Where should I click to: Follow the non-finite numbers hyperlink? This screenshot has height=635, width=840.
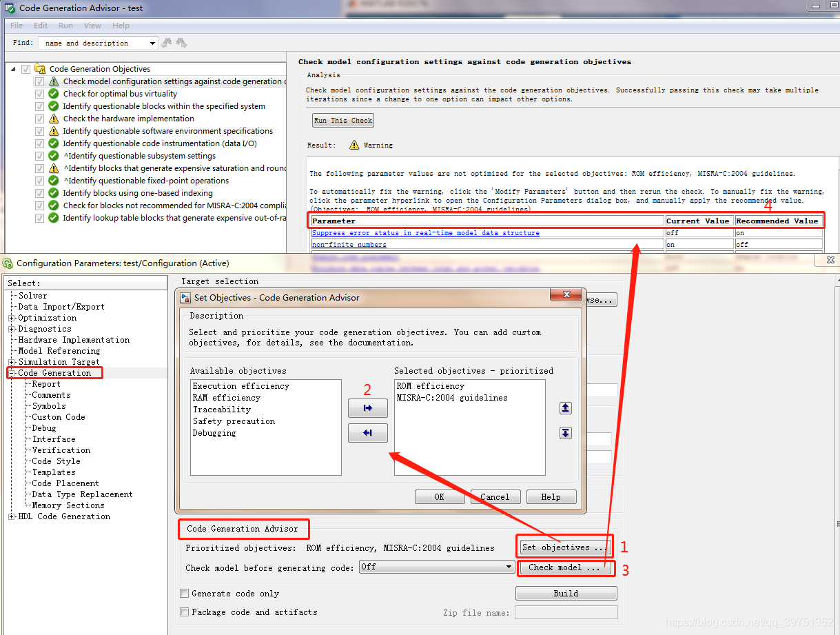(x=349, y=244)
